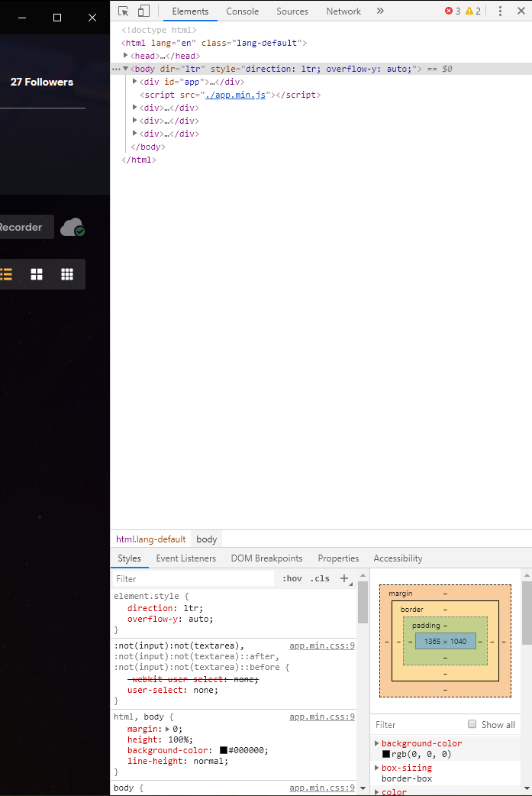
Task: Switch to small grid view icon
Action: pyautogui.click(x=67, y=275)
